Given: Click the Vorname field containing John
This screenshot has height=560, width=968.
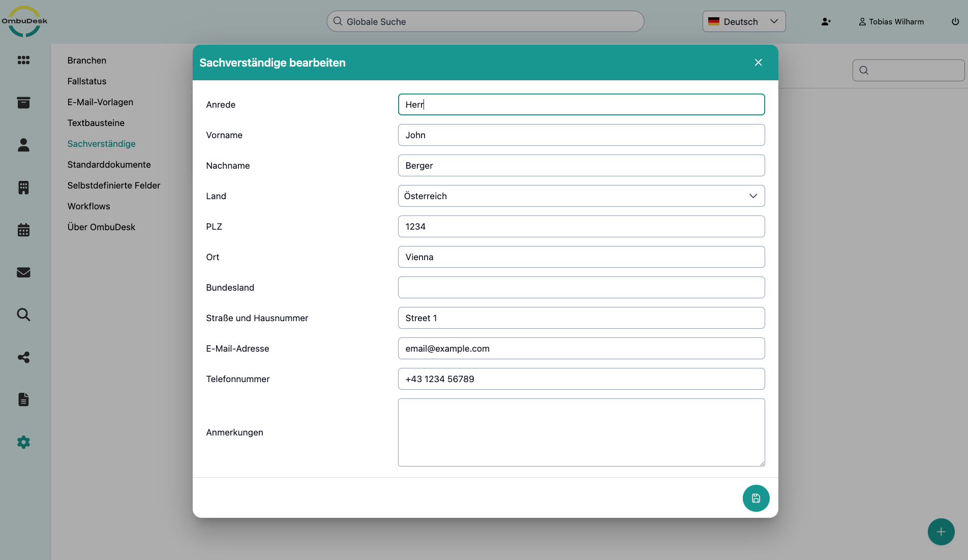Looking at the screenshot, I should click(582, 135).
